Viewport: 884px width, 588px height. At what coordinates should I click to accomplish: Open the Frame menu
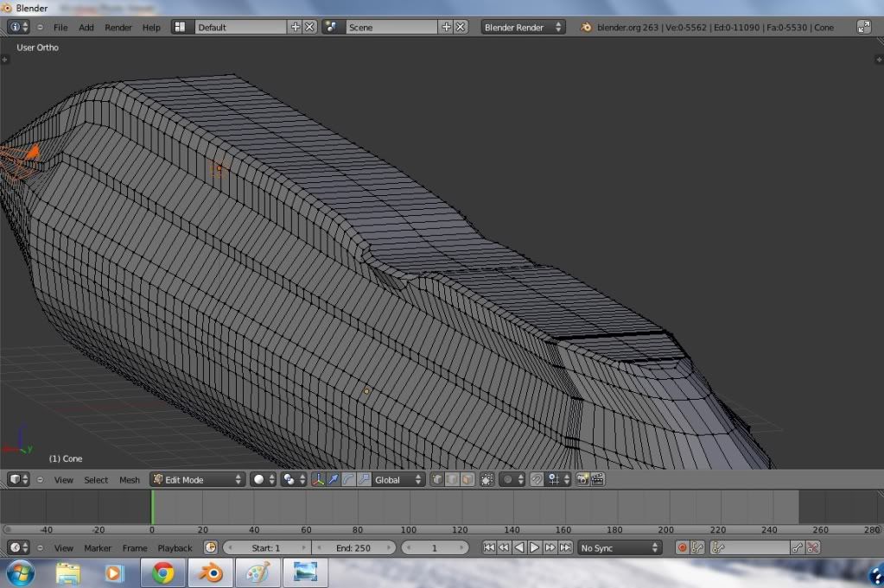[135, 548]
